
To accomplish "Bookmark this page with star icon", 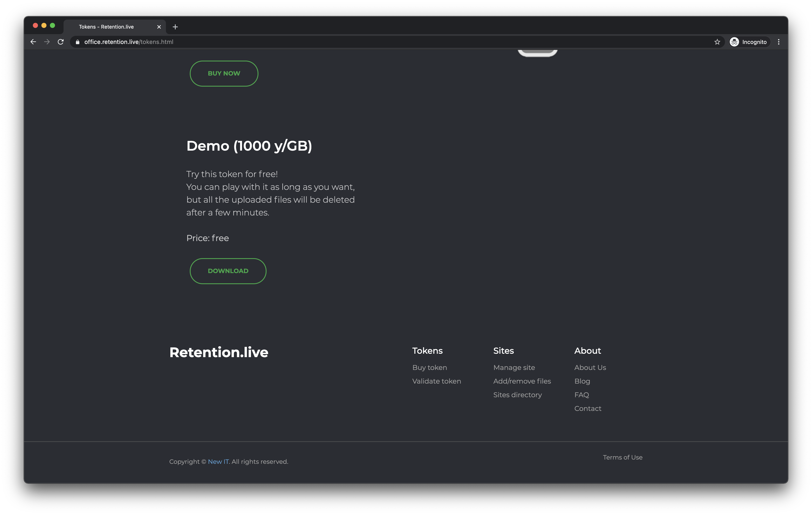I will click(x=717, y=42).
